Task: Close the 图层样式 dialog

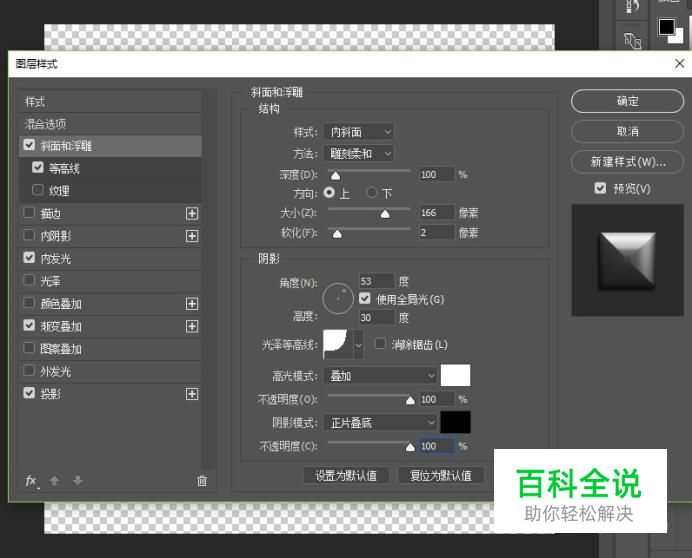Action: (680, 64)
